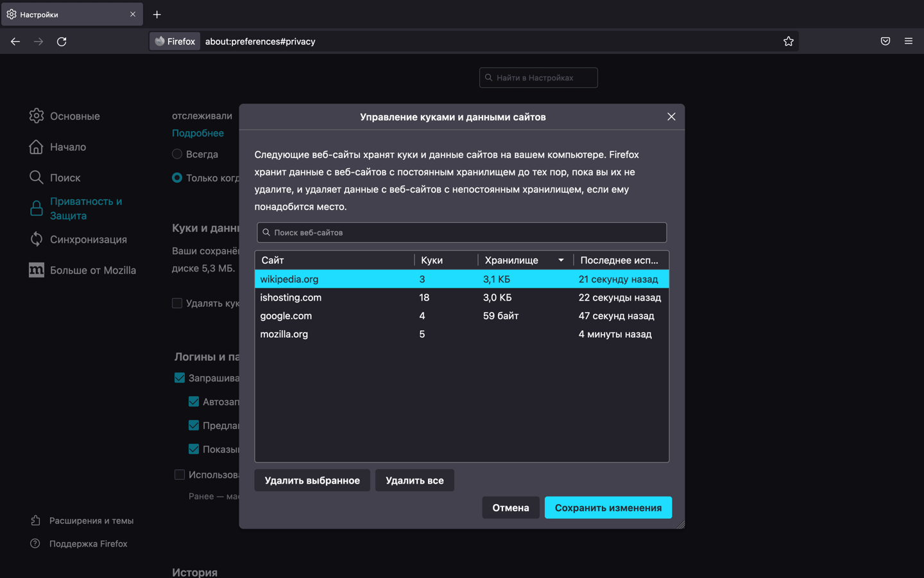This screenshot has height=578, width=924.
Task: Enable the Использовать checkbox
Action: point(180,475)
